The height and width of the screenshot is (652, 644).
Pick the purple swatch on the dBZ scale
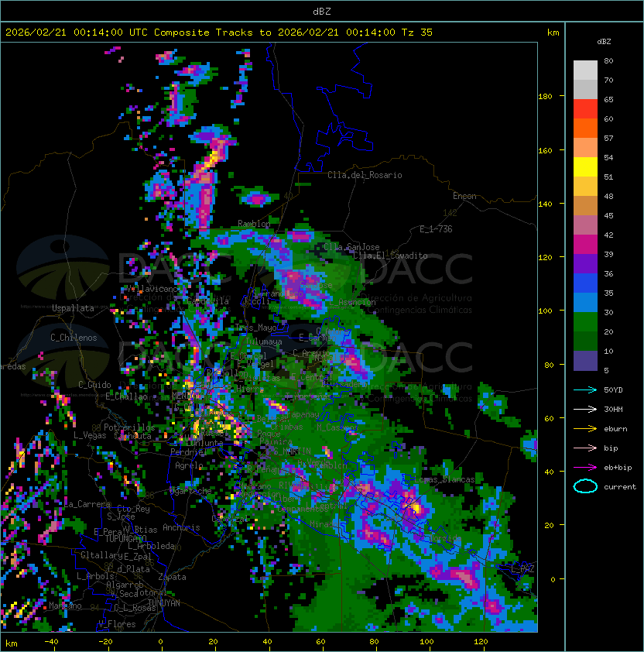click(x=585, y=263)
